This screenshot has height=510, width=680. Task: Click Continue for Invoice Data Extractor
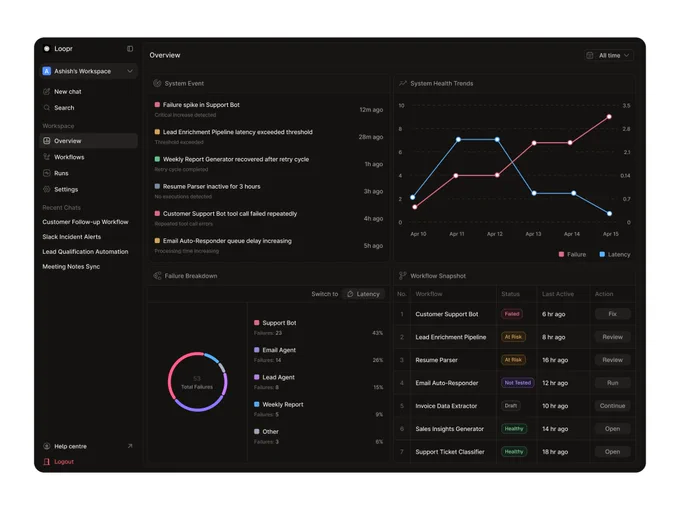[612, 406]
